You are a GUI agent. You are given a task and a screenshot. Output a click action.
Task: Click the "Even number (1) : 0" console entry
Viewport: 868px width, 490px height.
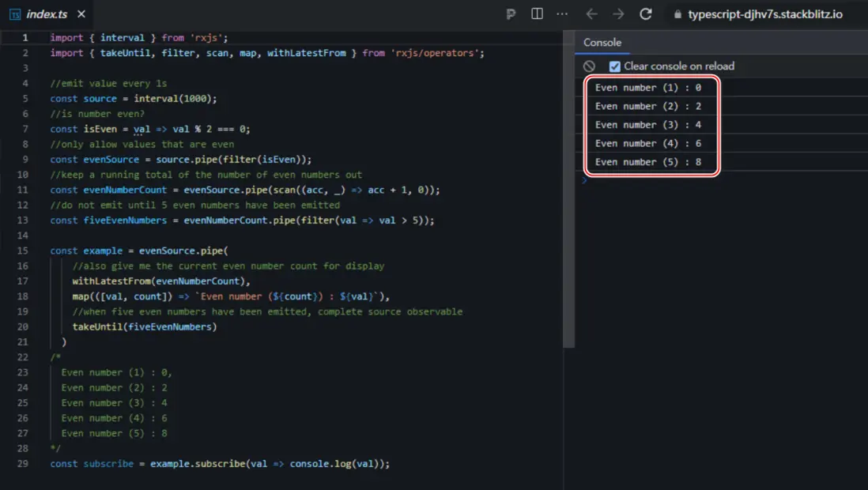tap(648, 88)
